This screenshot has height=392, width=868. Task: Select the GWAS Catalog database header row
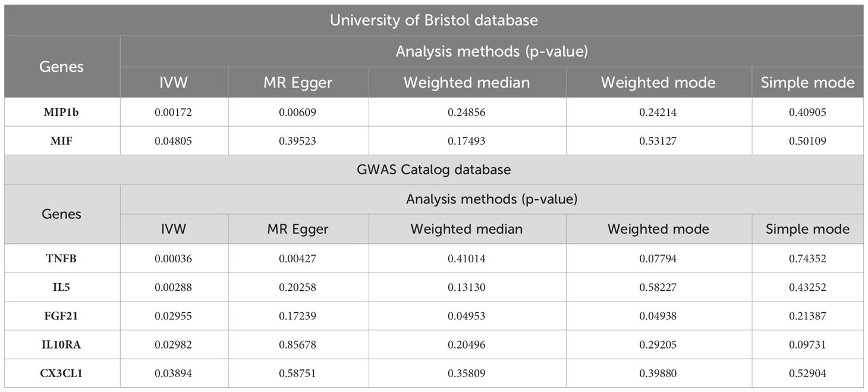(433, 170)
